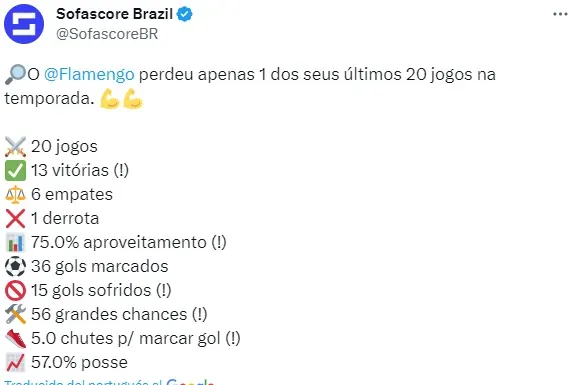Viewport: 585px width, 385px height.
Task: Open the three-dot more options menu
Action: [x=560, y=14]
